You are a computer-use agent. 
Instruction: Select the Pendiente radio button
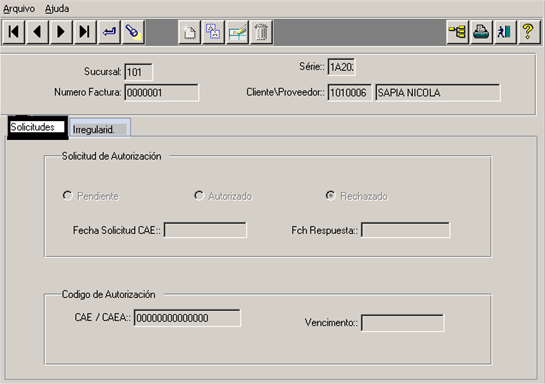coord(67,196)
